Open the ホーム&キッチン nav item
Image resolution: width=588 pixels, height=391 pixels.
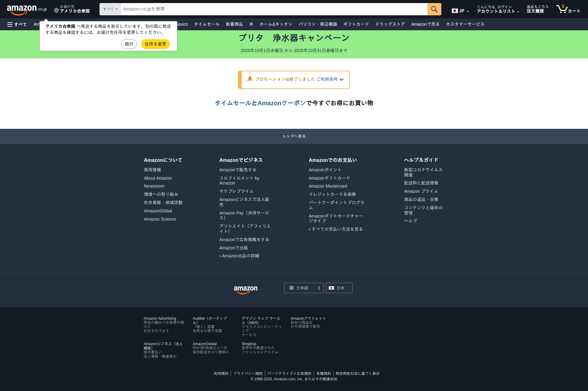(276, 24)
